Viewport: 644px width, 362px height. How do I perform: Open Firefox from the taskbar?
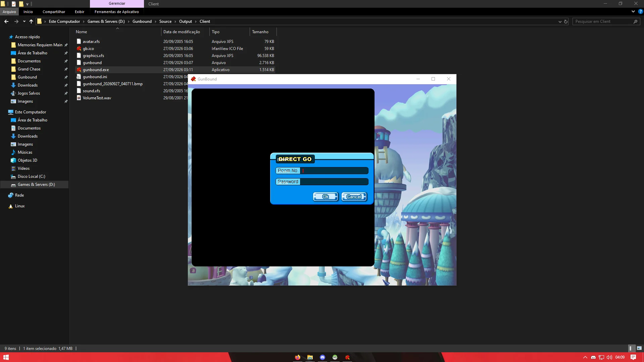pyautogui.click(x=298, y=357)
